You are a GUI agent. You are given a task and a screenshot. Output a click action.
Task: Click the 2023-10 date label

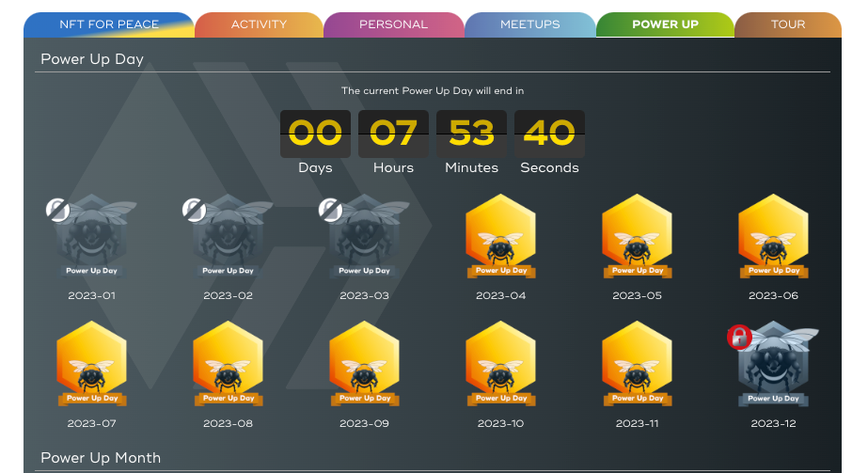pyautogui.click(x=501, y=424)
